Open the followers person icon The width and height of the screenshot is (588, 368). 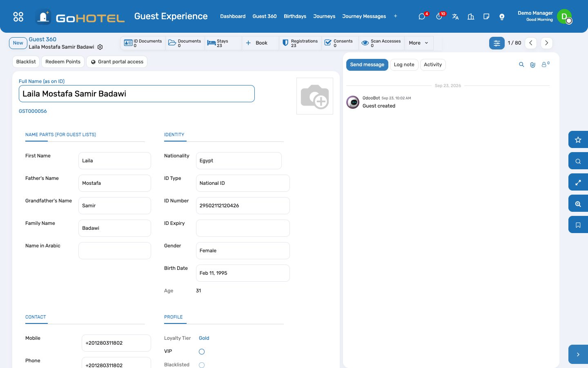[x=545, y=65]
